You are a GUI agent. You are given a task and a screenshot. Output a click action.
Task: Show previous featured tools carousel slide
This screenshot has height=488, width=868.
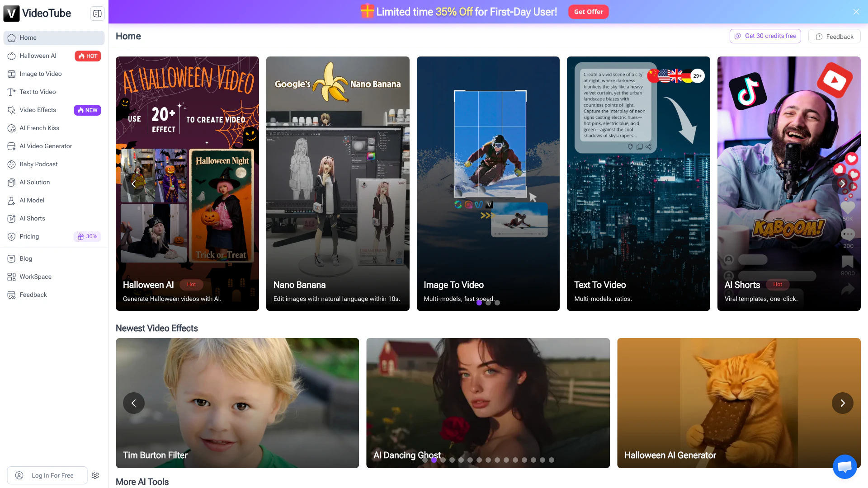coord(134,184)
